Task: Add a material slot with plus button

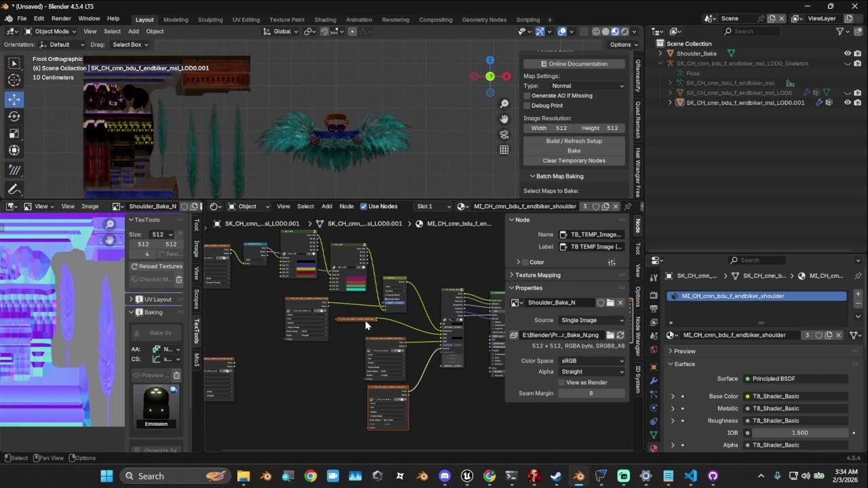Action: click(858, 294)
